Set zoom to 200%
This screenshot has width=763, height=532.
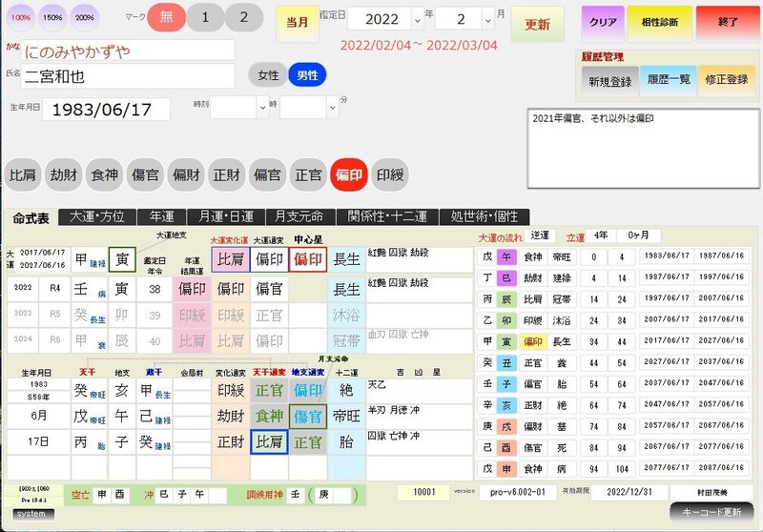pyautogui.click(x=85, y=17)
